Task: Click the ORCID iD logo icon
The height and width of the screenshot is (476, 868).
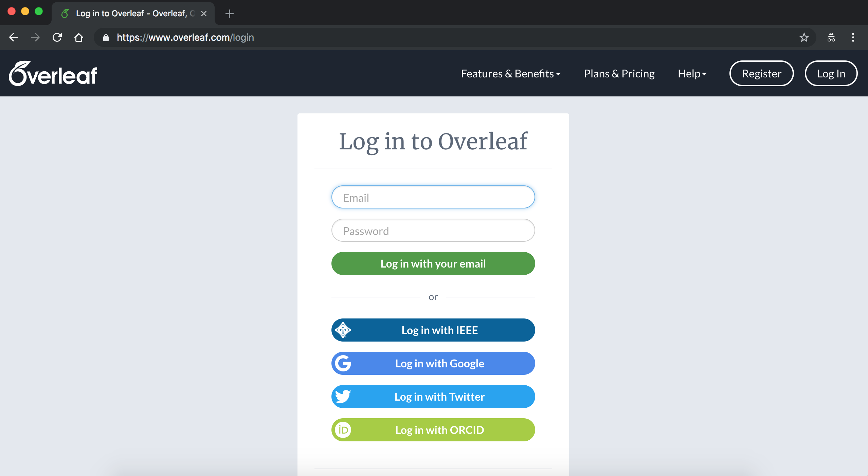Action: (x=343, y=430)
